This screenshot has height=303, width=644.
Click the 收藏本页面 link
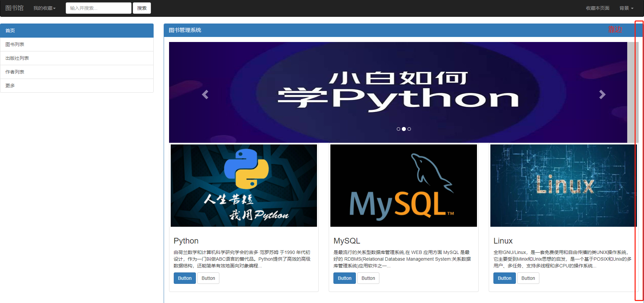[597, 8]
